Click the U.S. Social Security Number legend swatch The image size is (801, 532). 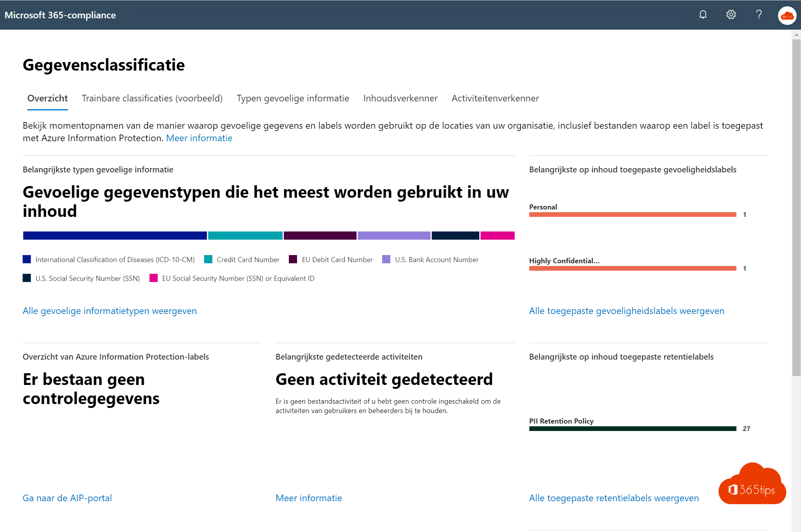pos(27,278)
